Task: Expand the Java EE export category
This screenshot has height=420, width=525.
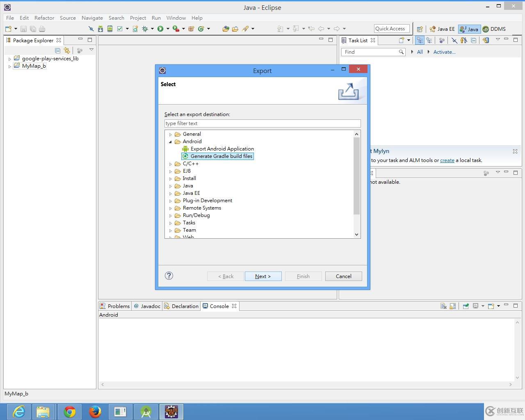Action: (171, 193)
